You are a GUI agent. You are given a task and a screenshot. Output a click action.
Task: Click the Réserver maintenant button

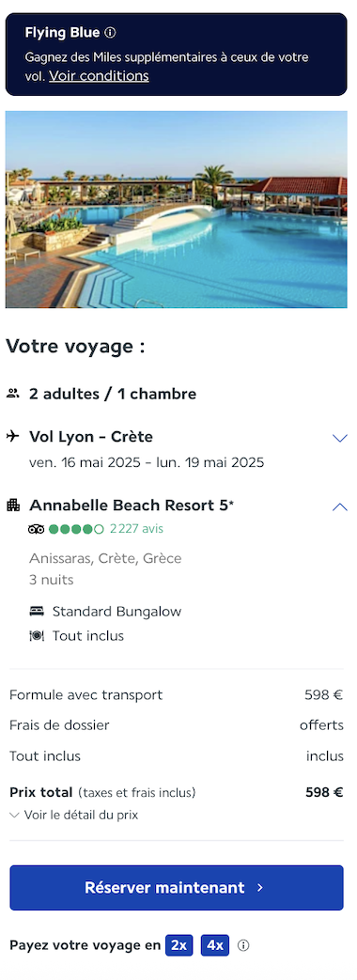(x=177, y=888)
